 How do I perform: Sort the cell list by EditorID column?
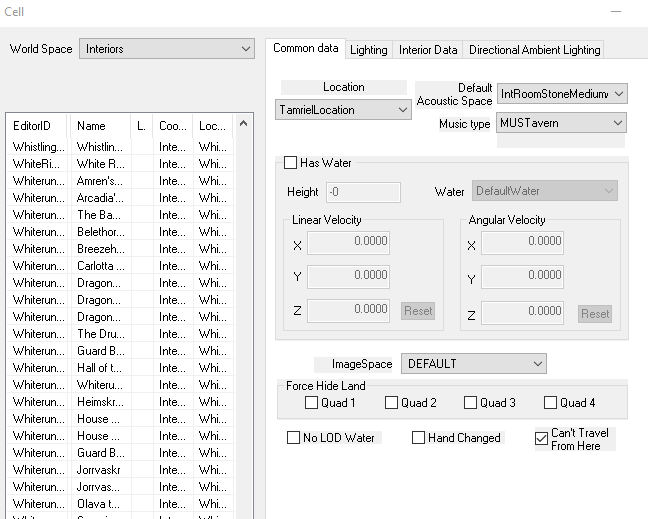point(36,126)
